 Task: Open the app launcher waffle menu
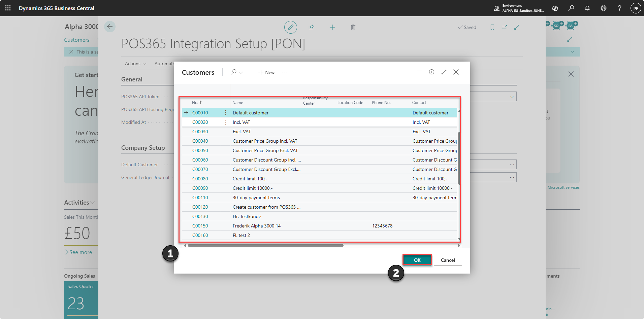coord(8,8)
